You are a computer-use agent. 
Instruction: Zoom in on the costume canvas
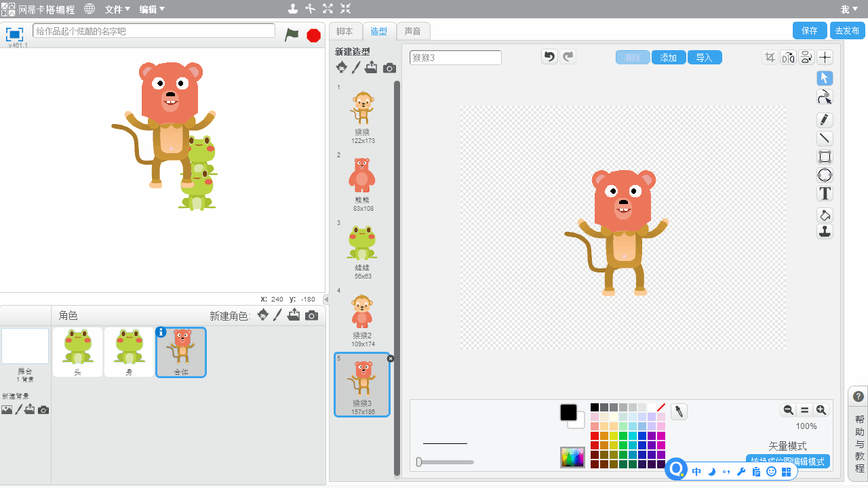coord(821,409)
